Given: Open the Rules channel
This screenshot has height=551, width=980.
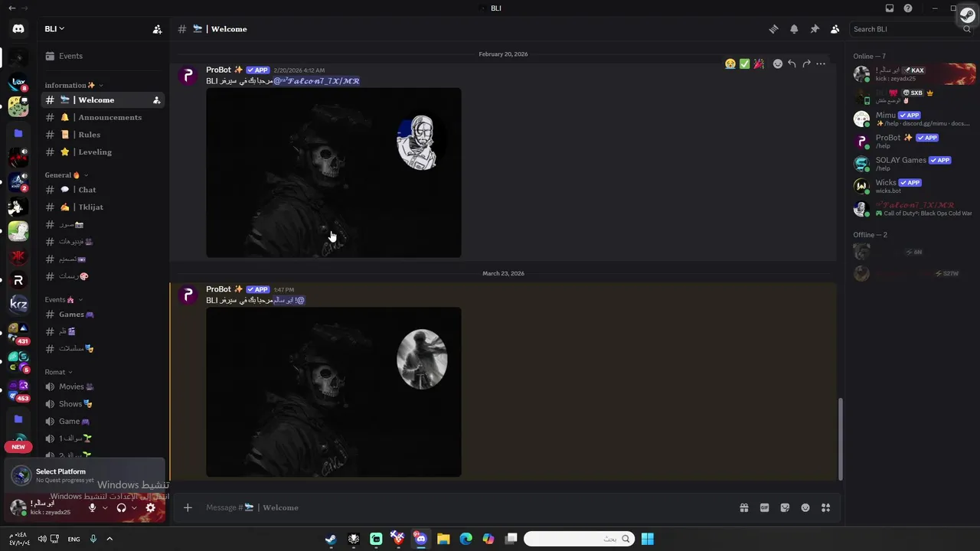Looking at the screenshot, I should pyautogui.click(x=103, y=135).
